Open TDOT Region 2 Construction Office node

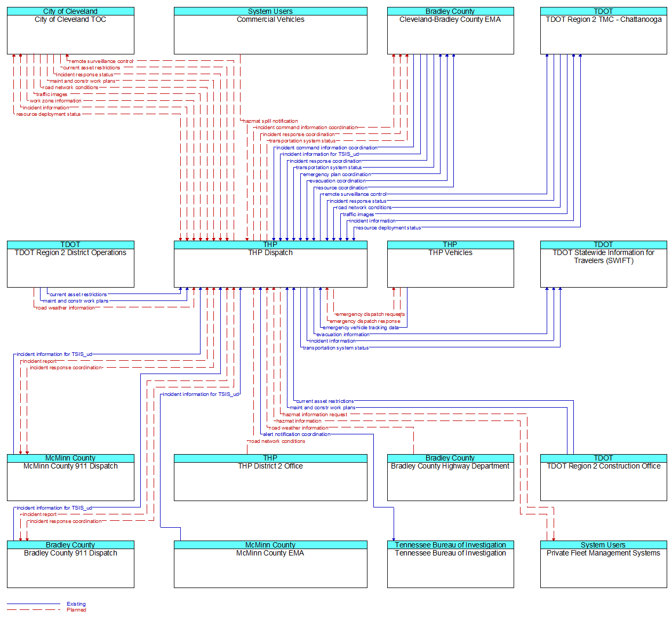603,478
